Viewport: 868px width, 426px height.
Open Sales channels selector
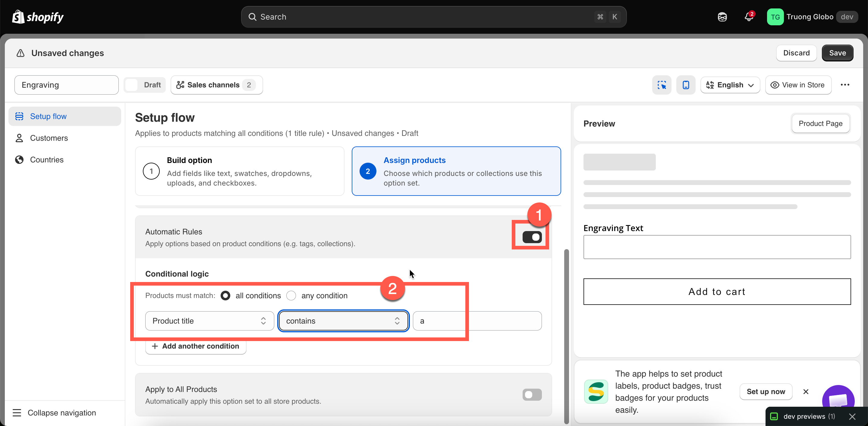217,85
